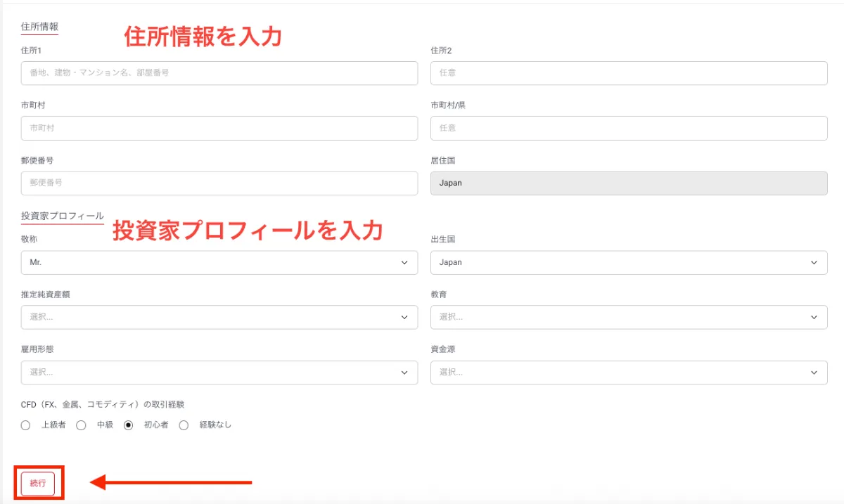
Task: Click inside the 住所1 address input field
Action: point(219,72)
